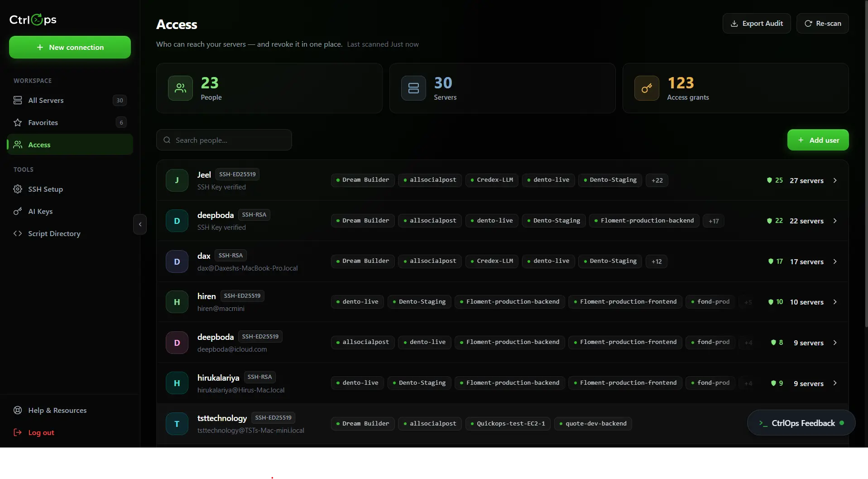
Task: Click hirukalariya's H avatar
Action: tap(177, 383)
